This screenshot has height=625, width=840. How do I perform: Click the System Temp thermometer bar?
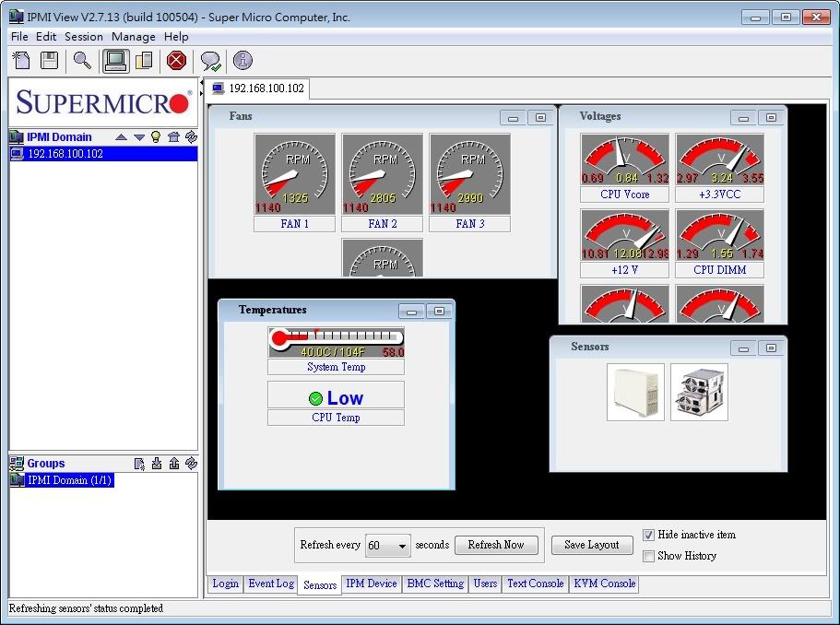click(x=336, y=343)
